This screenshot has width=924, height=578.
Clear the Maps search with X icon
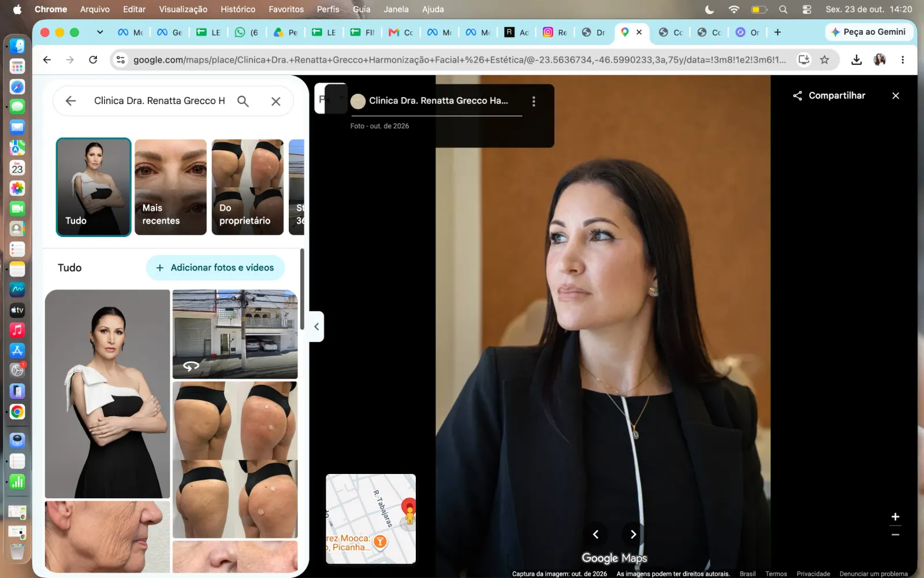pyautogui.click(x=276, y=101)
